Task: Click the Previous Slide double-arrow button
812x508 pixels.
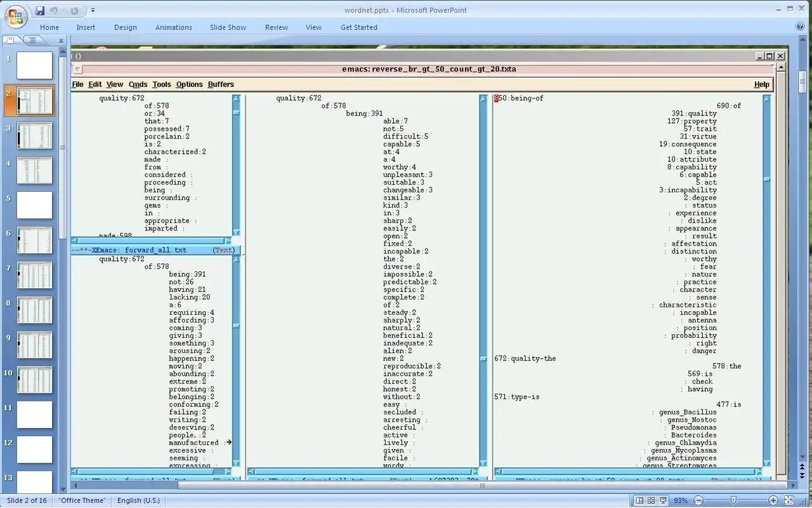Action: coord(802,467)
